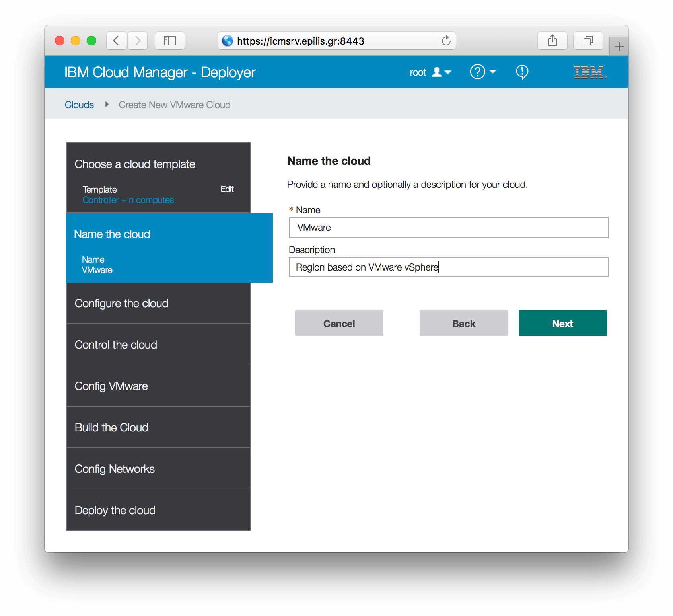This screenshot has width=673, height=616.
Task: Go back with Safari's back arrow
Action: (x=117, y=41)
